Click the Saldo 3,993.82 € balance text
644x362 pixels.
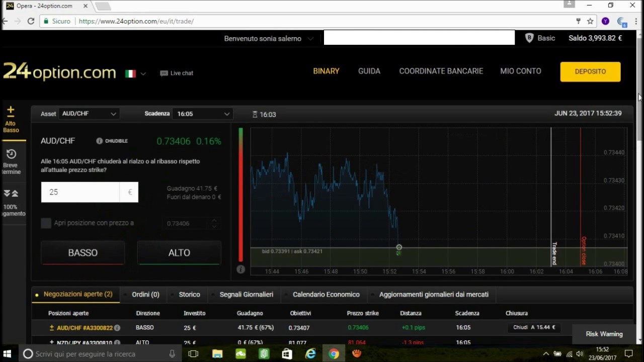(x=595, y=38)
